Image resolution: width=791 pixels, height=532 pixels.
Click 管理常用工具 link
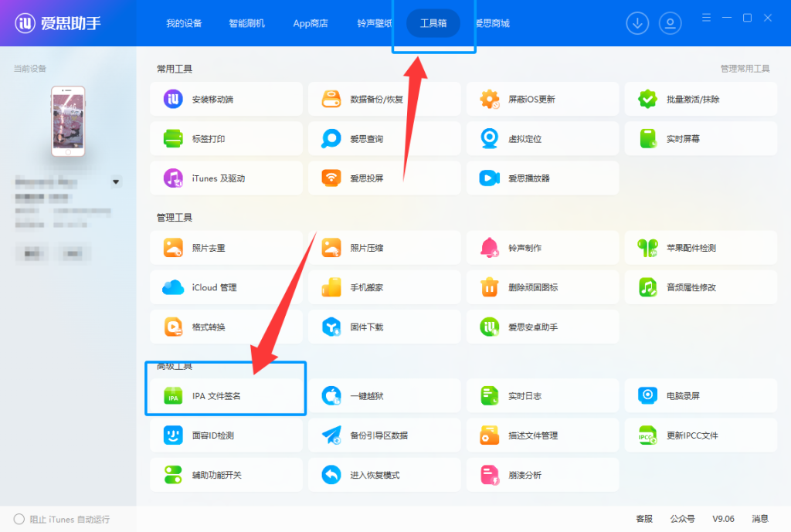tap(745, 69)
